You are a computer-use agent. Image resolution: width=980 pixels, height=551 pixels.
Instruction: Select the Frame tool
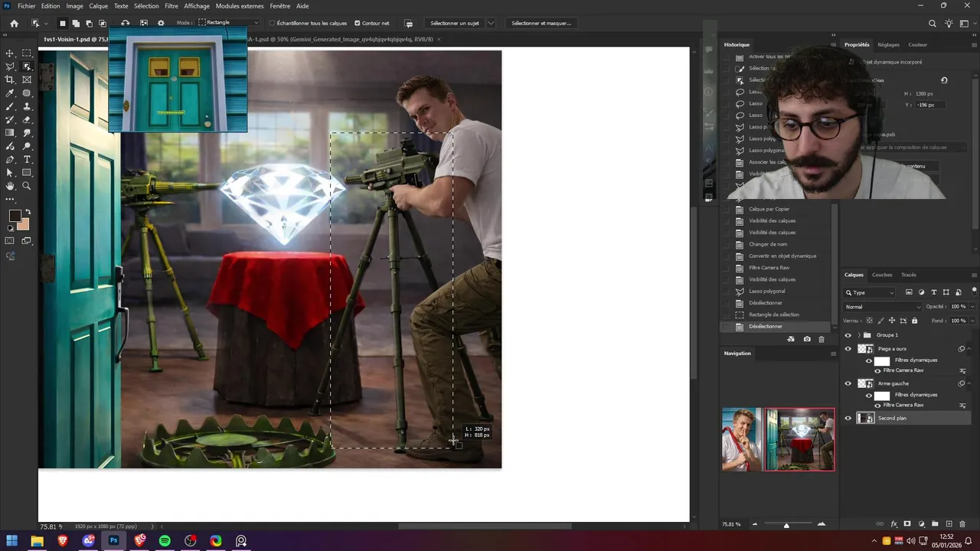coord(27,80)
